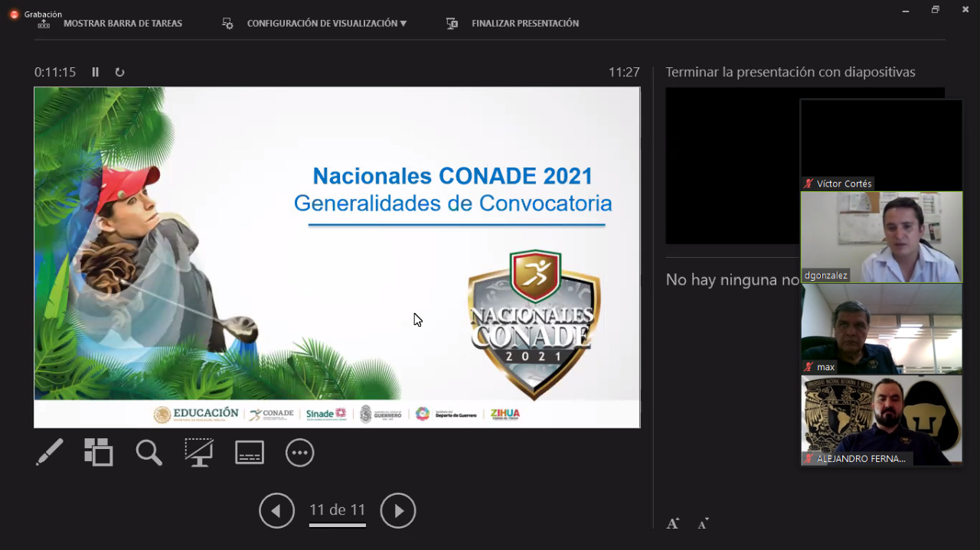This screenshot has height=550, width=980.
Task: Toggle black out slideshow screen icon
Action: tap(199, 453)
